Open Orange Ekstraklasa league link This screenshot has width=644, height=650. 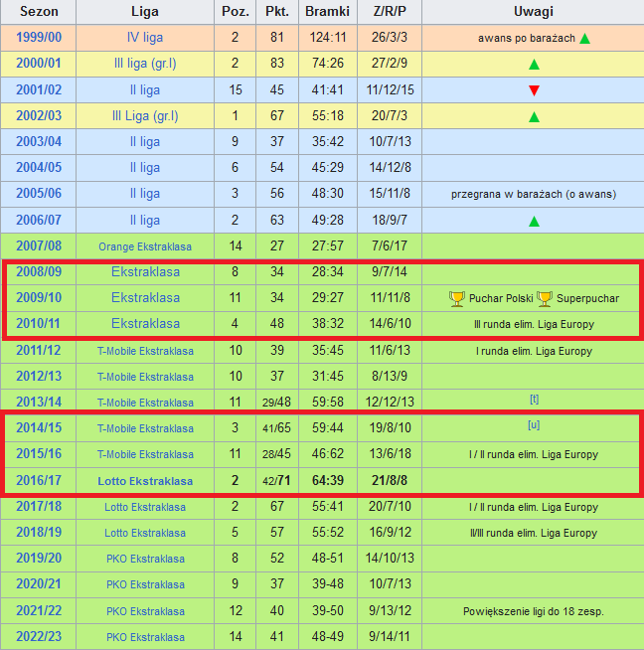(x=145, y=245)
